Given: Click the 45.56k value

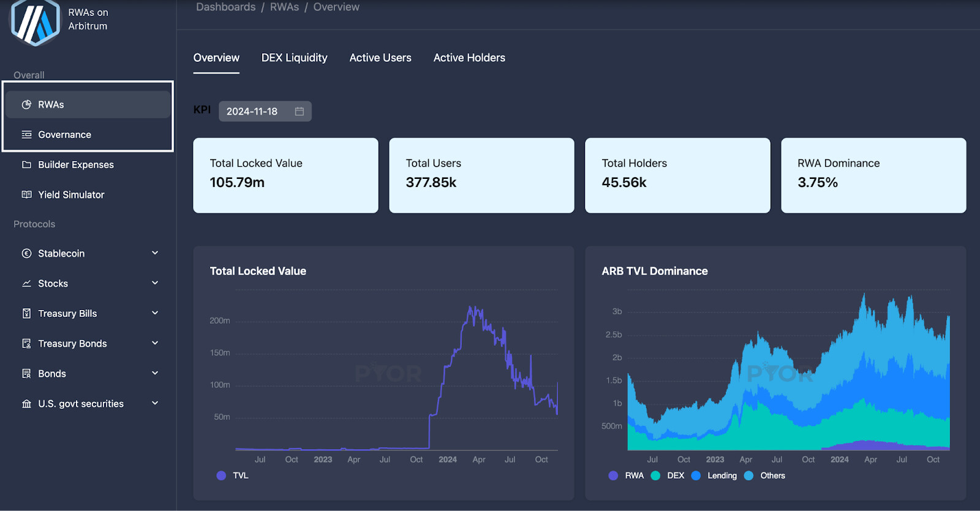Looking at the screenshot, I should pyautogui.click(x=624, y=183).
